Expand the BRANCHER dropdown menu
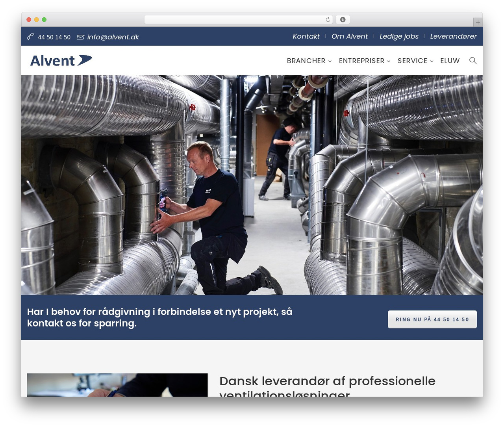The width and height of the screenshot is (504, 427). (x=309, y=61)
